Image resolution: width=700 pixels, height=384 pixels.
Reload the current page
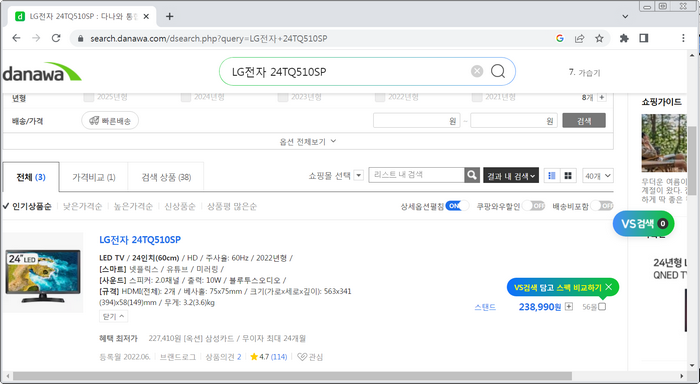coord(56,38)
